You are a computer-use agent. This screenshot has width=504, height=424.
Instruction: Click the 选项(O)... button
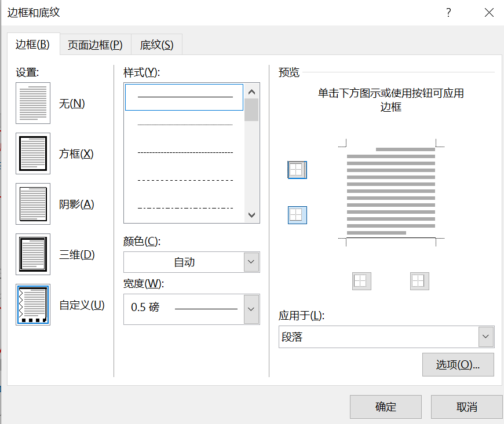coord(458,364)
